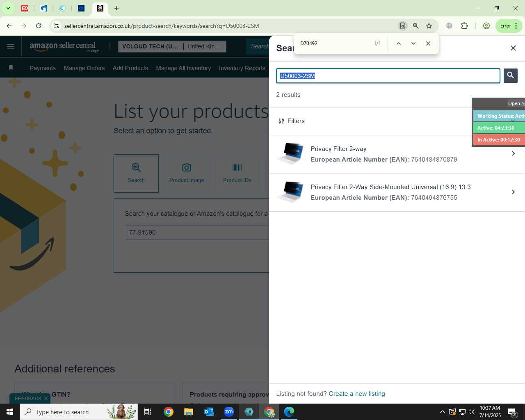This screenshot has width=525, height=420.
Task: Open Inventory Reports menu
Action: (242, 68)
